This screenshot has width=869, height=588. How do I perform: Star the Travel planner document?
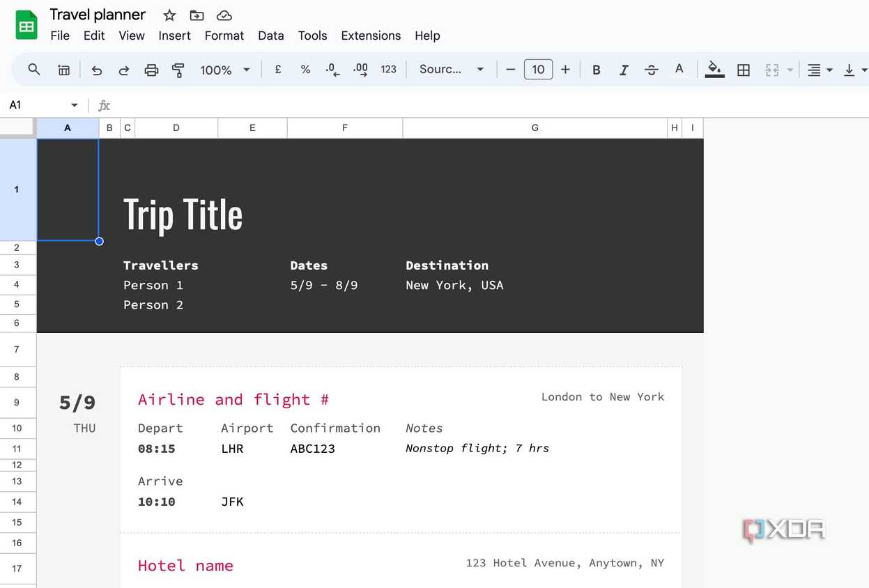pyautogui.click(x=169, y=15)
